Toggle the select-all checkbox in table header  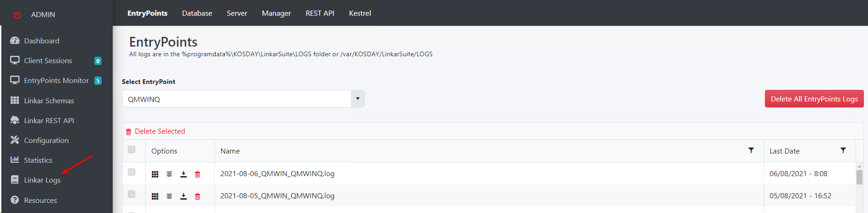coord(132,149)
